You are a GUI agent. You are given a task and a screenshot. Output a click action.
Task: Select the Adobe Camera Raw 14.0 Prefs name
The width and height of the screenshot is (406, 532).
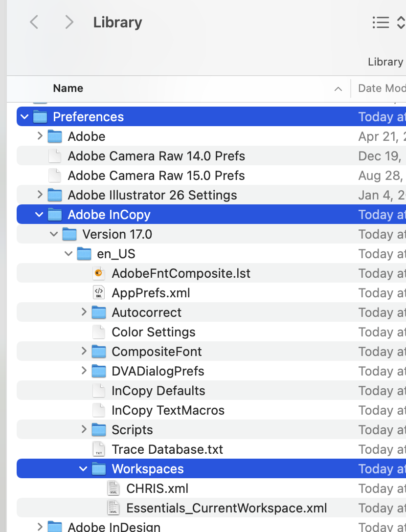156,156
